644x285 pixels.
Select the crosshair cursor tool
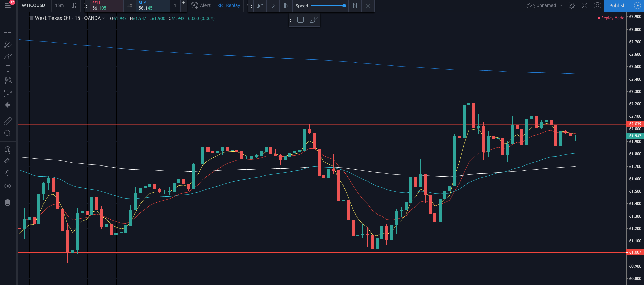click(7, 20)
